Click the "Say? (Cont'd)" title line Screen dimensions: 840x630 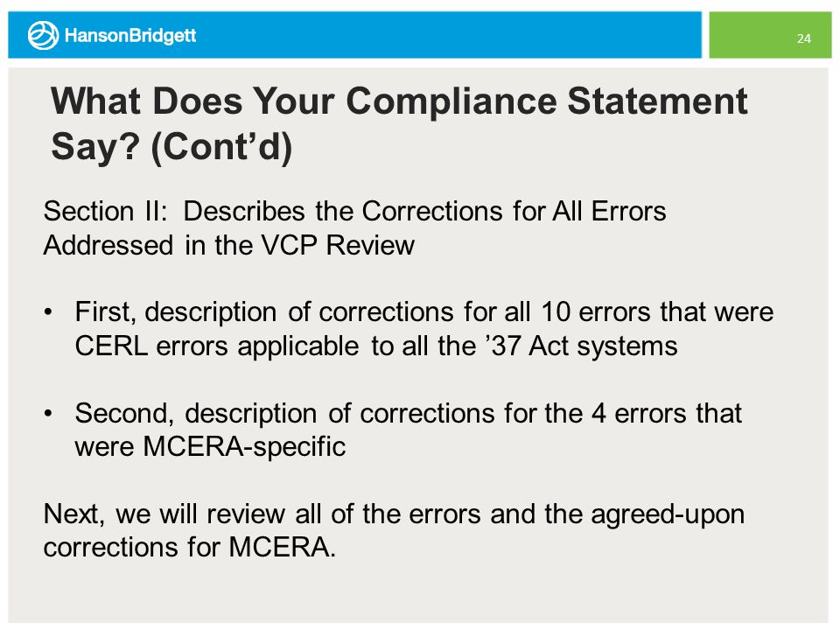tap(171, 147)
